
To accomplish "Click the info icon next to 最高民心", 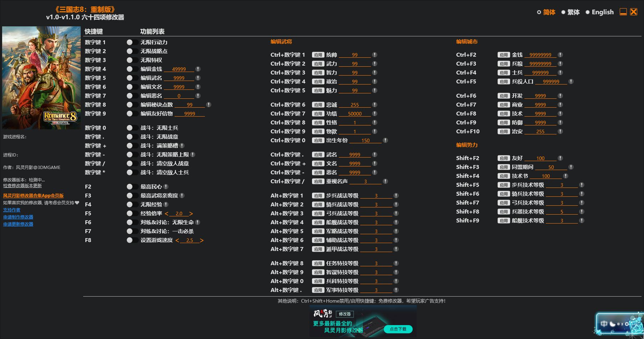I will pos(166,187).
